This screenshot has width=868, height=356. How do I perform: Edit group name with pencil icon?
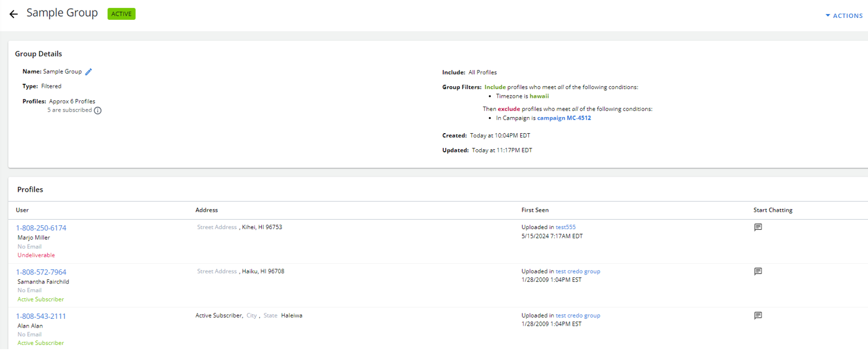click(x=89, y=72)
